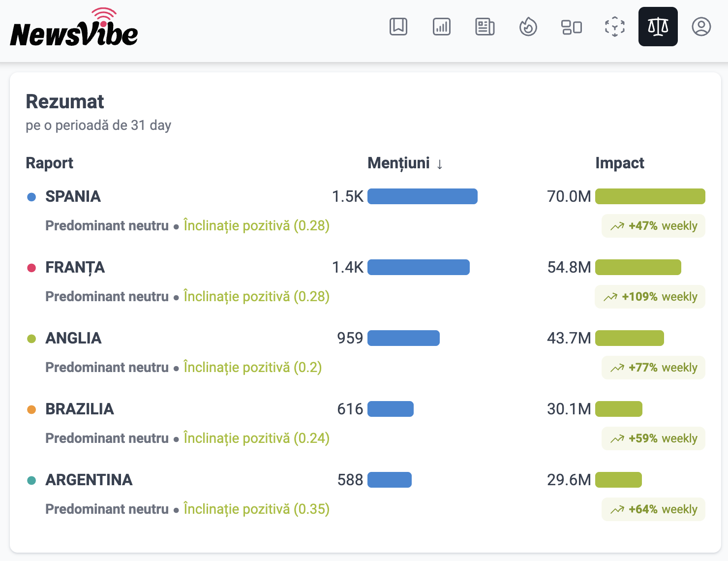Select the balance scale compare icon
This screenshot has width=728, height=561.
(658, 27)
